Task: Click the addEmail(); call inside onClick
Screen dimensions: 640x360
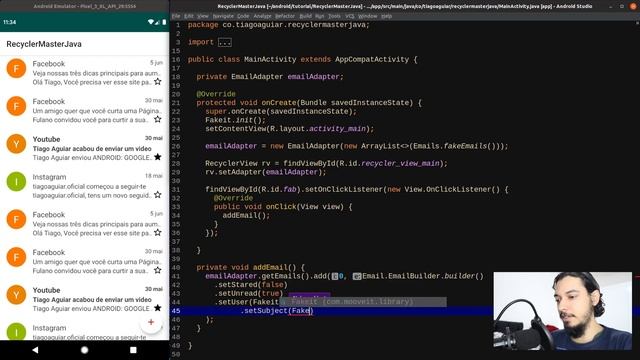Action: point(246,215)
